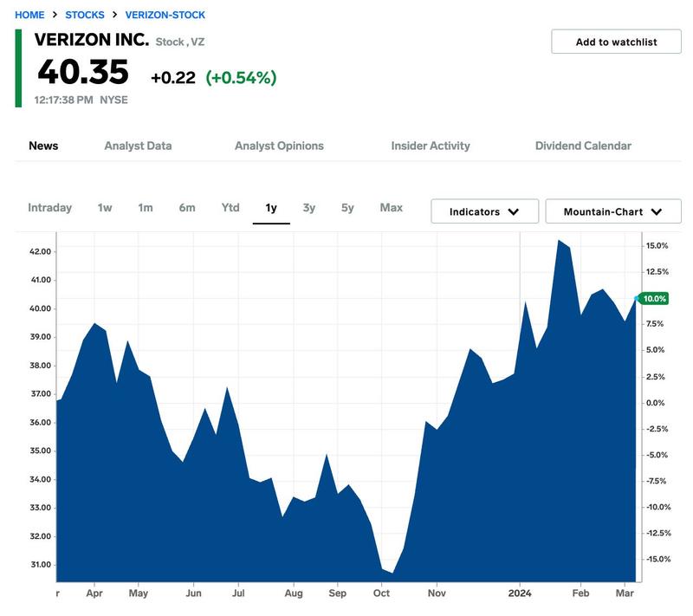Select the 1m chart range
The height and width of the screenshot is (616, 693).
146,208
